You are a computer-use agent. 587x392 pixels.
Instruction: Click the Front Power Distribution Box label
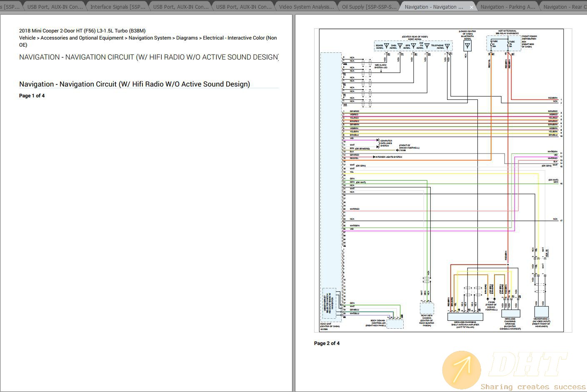[x=529, y=42]
